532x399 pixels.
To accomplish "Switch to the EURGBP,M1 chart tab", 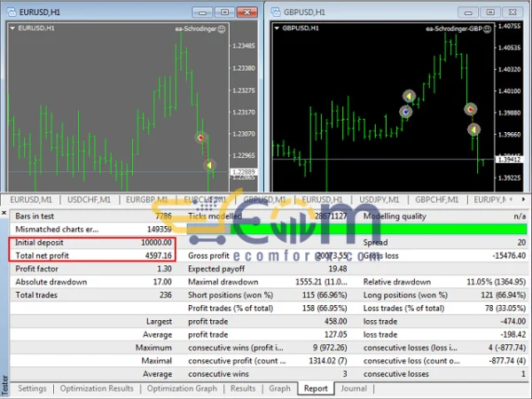I will 146,199.
